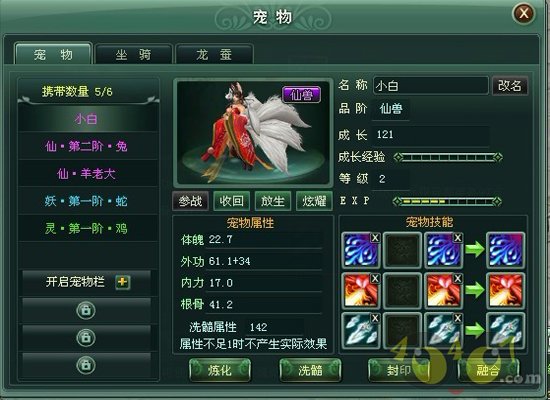The image size is (550, 400).
Task: Click the fire result skill after the green arrow
Action: pos(505,290)
